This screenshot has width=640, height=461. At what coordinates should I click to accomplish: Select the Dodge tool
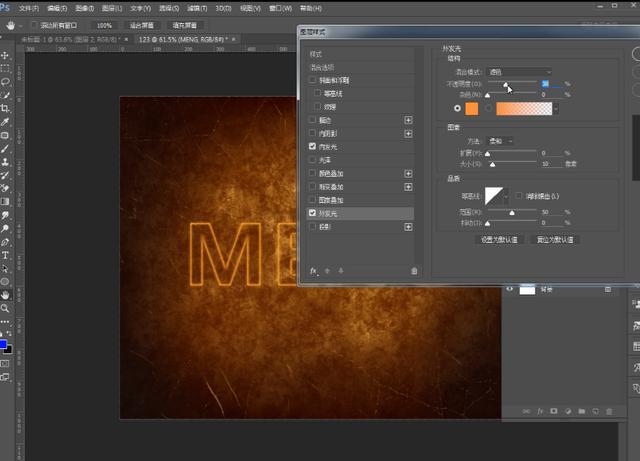point(5,229)
